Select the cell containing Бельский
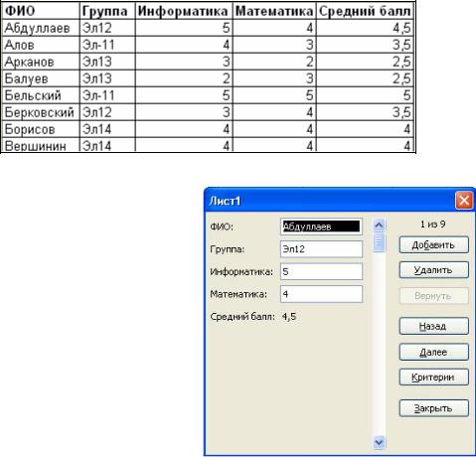The width and height of the screenshot is (476, 457). 41,95
